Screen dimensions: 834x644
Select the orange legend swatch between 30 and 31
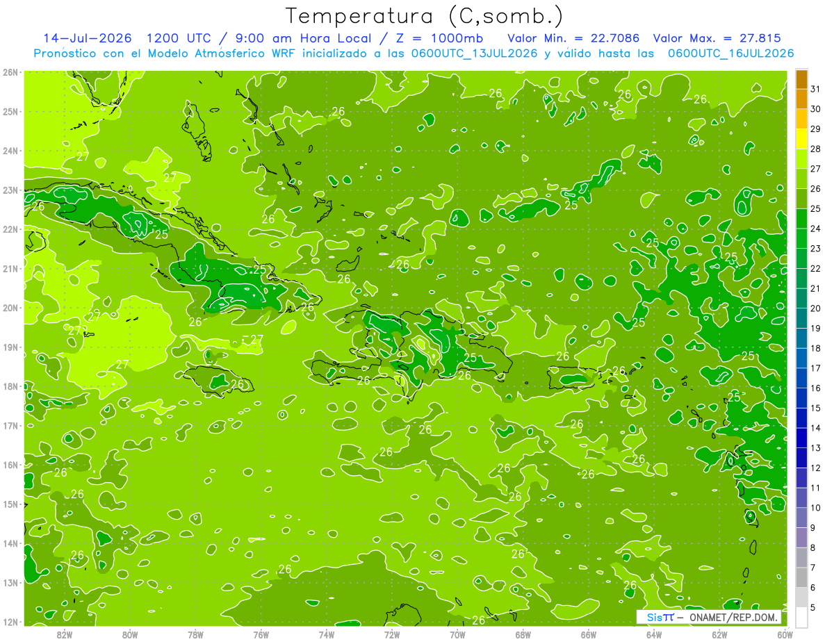pyautogui.click(x=801, y=99)
